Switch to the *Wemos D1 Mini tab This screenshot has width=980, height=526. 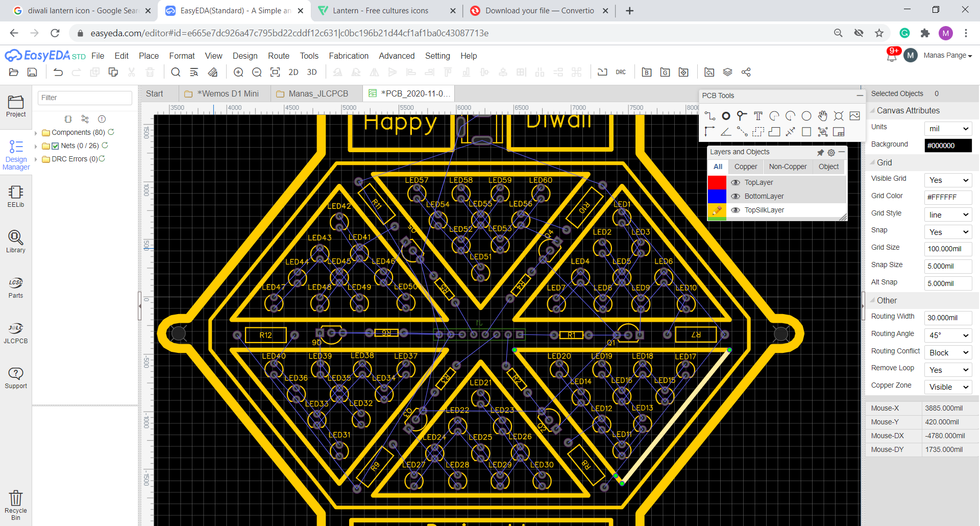[225, 93]
